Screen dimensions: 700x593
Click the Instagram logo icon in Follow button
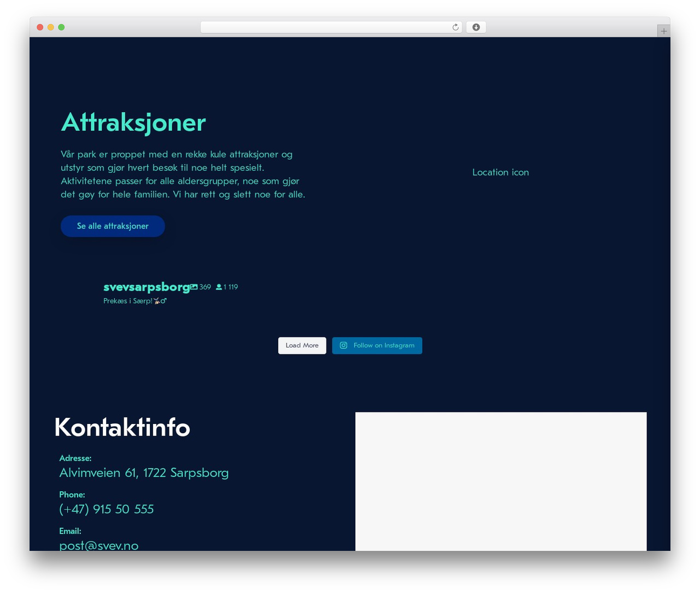click(x=343, y=345)
